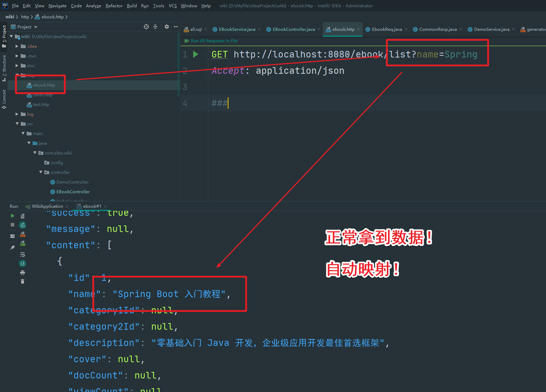Viewport: 546px width, 392px height.
Task: View response as plain text icon
Action: [23, 216]
